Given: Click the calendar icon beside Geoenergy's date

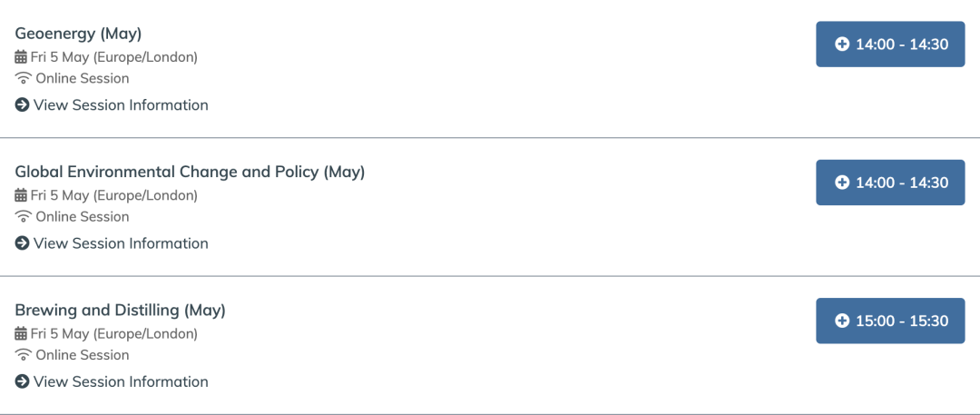Looking at the screenshot, I should (x=21, y=57).
